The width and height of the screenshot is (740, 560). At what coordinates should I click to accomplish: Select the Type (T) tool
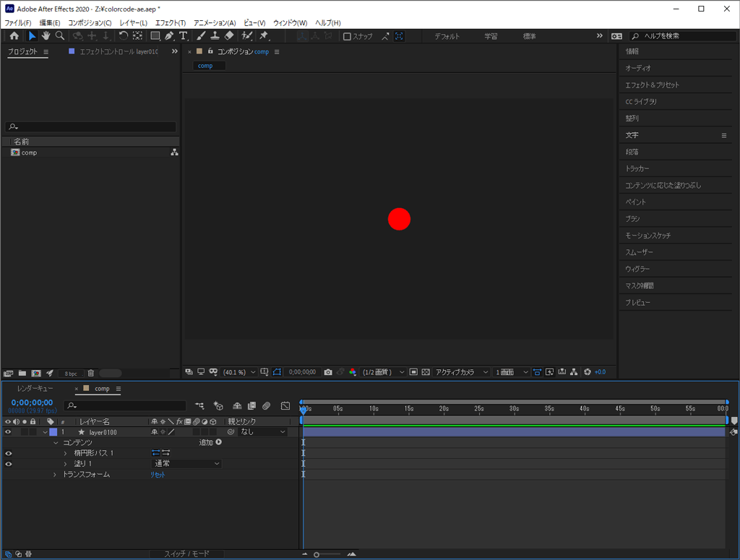184,36
